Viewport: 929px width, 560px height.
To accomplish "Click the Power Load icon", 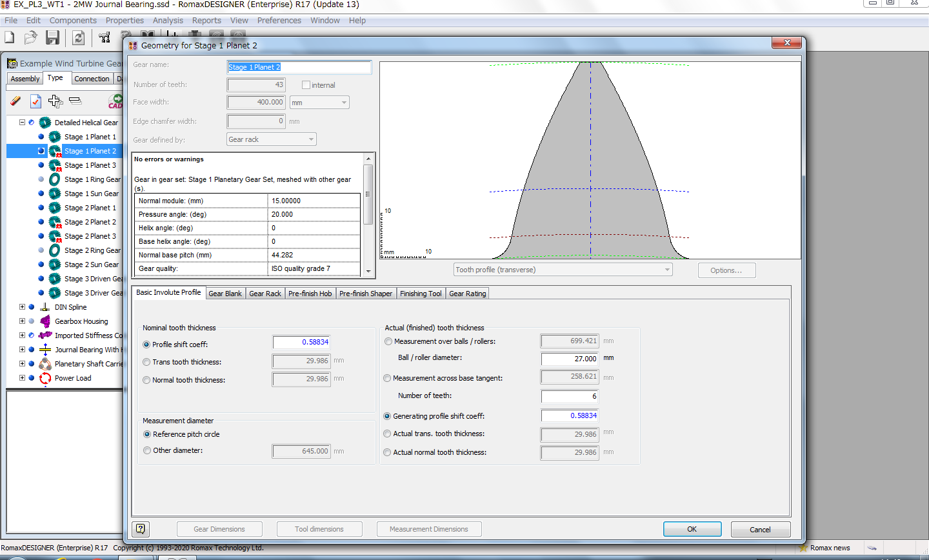I will coord(45,378).
